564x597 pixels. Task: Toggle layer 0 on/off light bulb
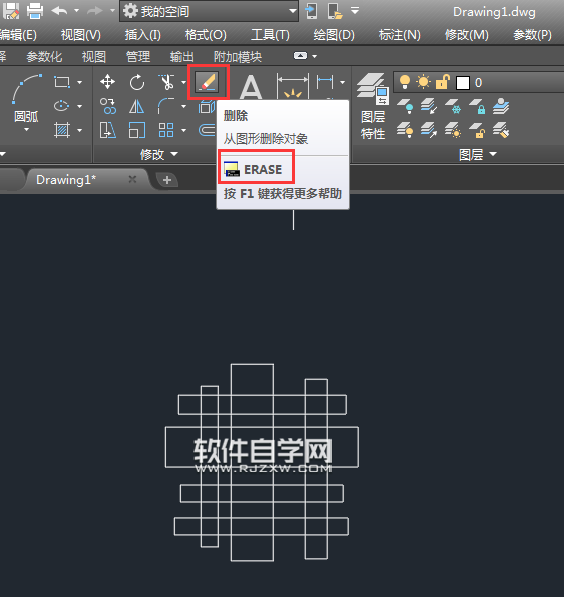(x=404, y=82)
